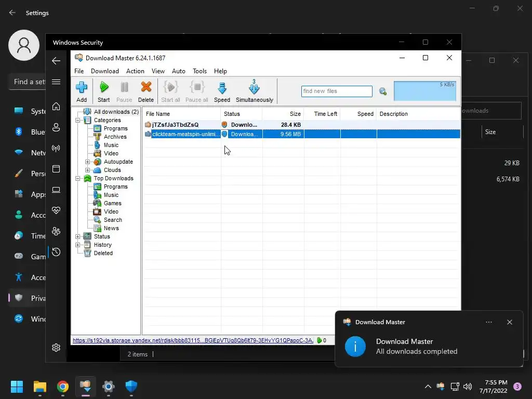Select Programs under Top Downloads
This screenshot has height=399, width=532.
coord(115,187)
